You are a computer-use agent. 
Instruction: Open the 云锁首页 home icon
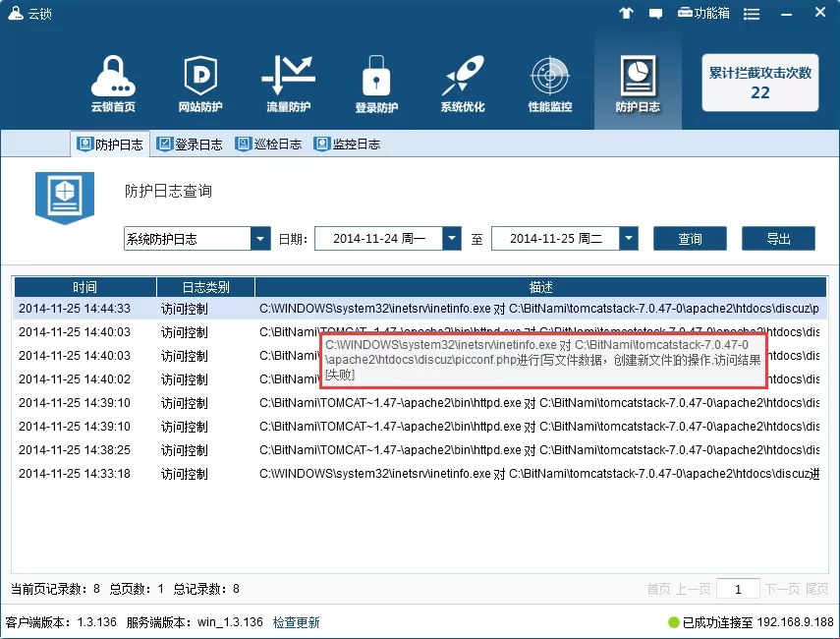coord(113,84)
